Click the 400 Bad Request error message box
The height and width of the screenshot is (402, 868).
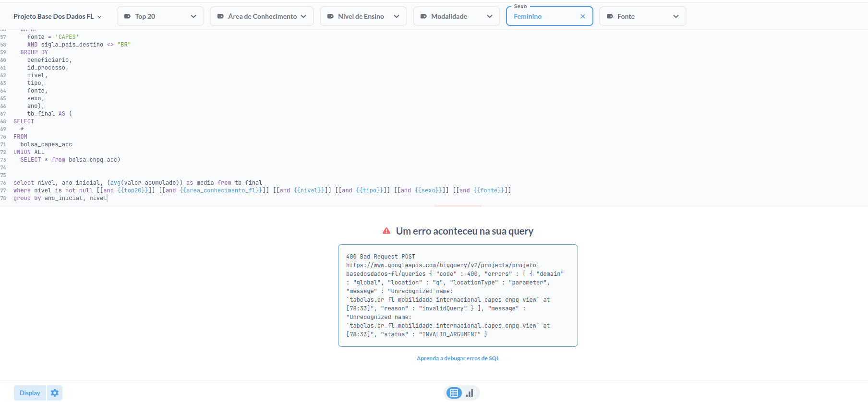[458, 296]
